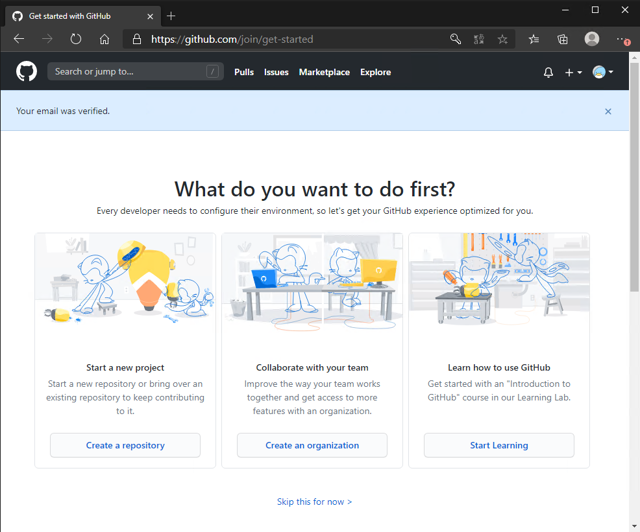
Task: Follow the Skip this for now link
Action: pos(314,501)
